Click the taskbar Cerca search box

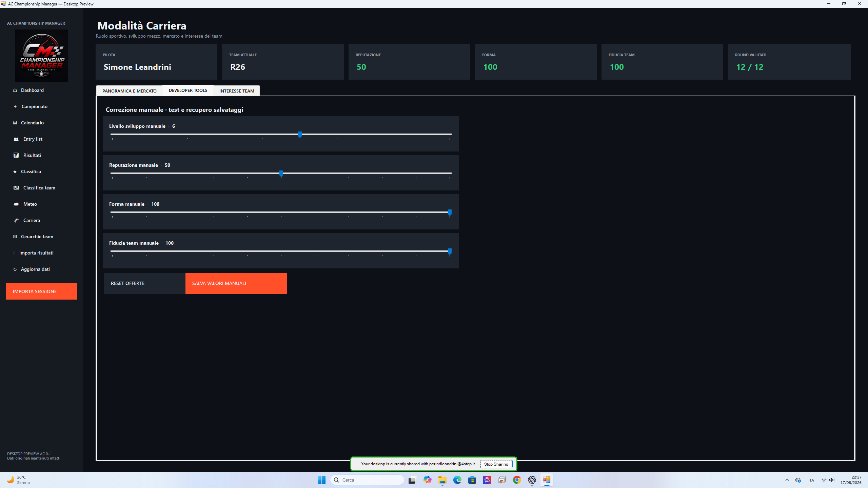(367, 480)
